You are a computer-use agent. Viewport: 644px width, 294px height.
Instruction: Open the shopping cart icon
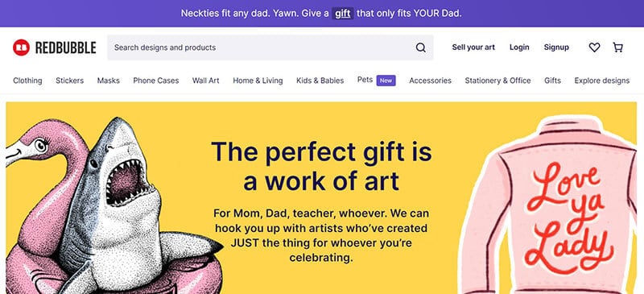617,48
